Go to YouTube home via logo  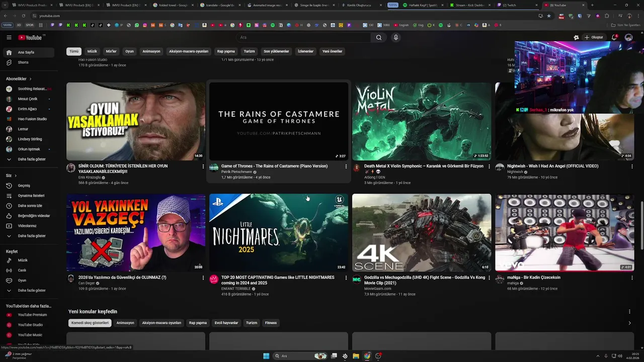[x=30, y=37]
